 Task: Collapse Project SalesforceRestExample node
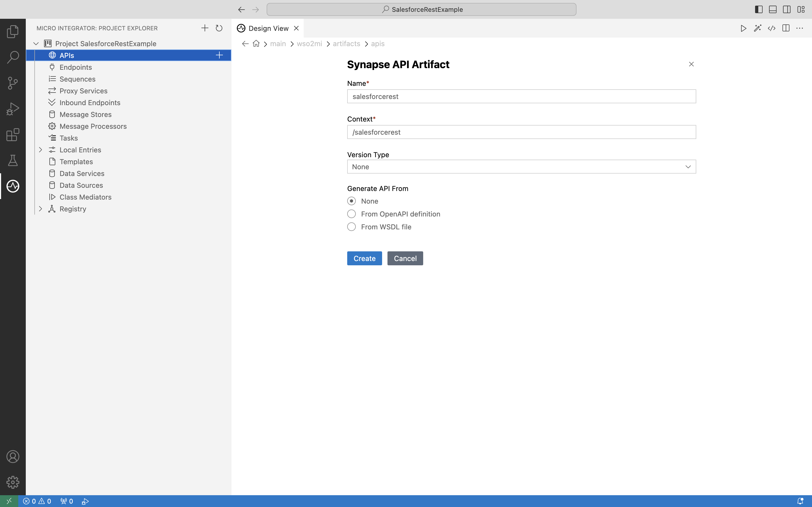pyautogui.click(x=36, y=43)
